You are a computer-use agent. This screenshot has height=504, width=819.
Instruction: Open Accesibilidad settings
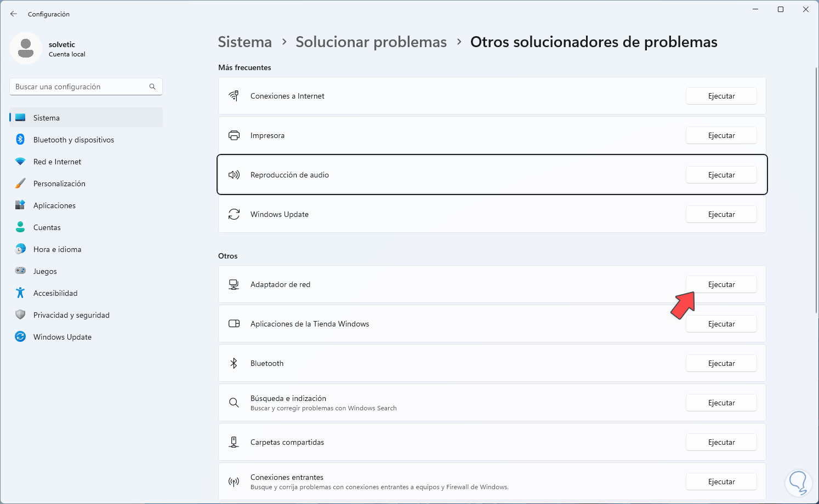click(x=55, y=293)
